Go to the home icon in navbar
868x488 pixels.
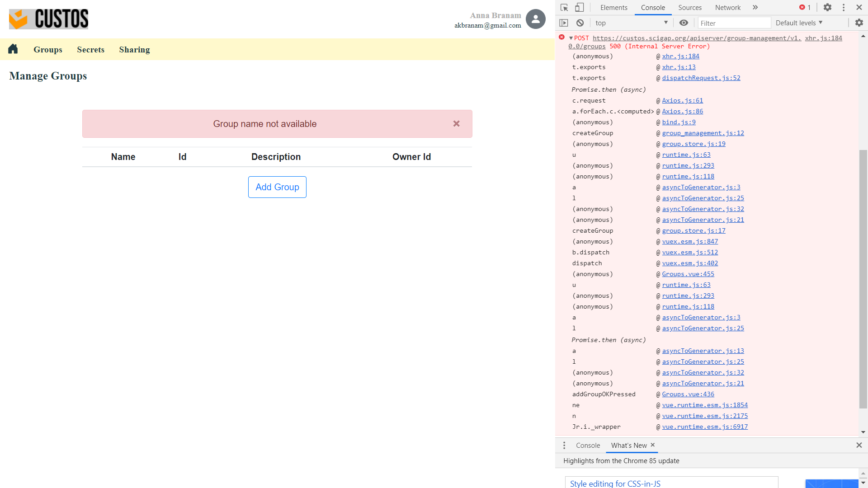tap(13, 49)
